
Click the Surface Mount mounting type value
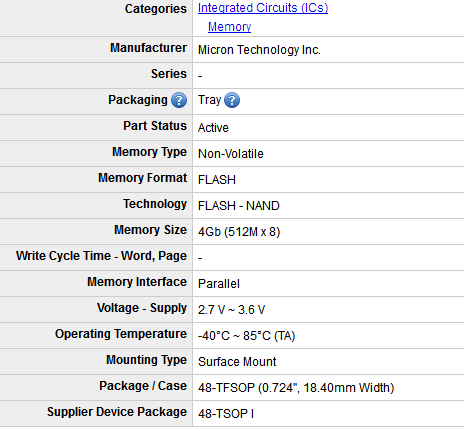coord(237,362)
